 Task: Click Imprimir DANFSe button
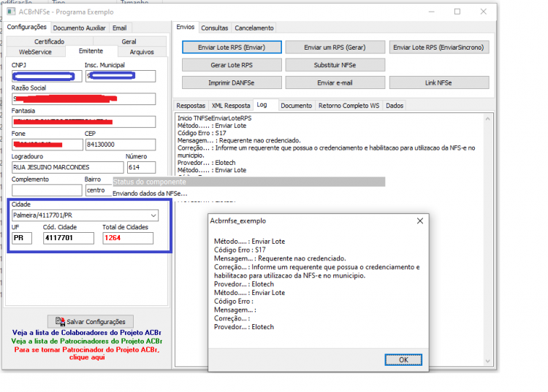pyautogui.click(x=232, y=82)
